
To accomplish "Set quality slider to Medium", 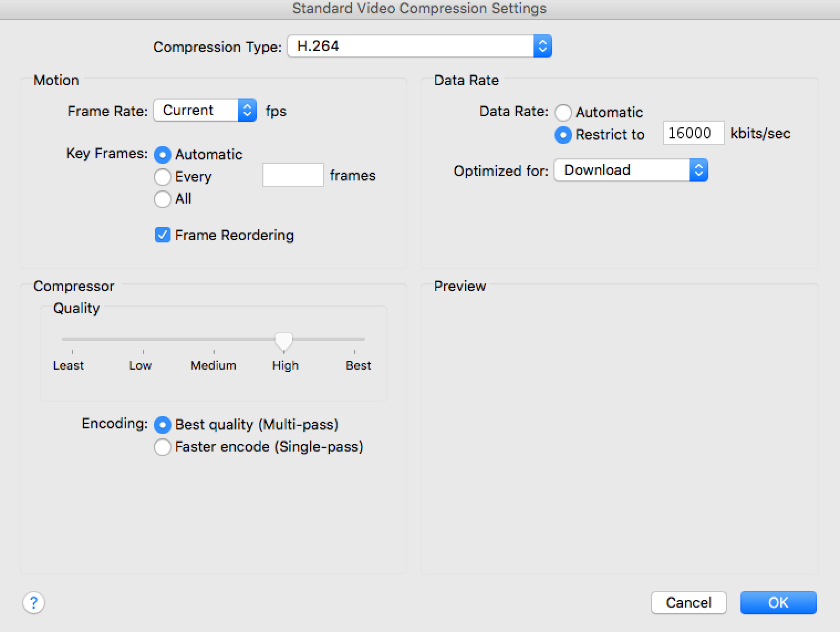I will point(214,339).
